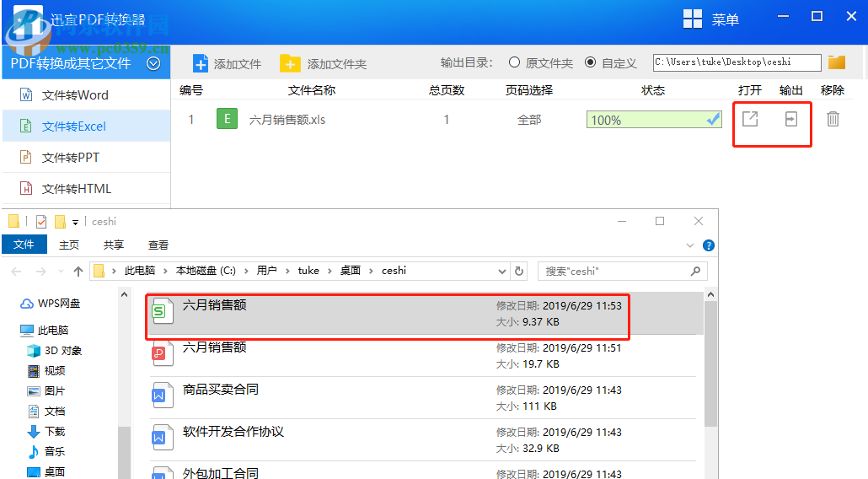Viewport: 868px width, 479px height.
Task: Click 桌面 breadcrumb segment
Action: (351, 270)
